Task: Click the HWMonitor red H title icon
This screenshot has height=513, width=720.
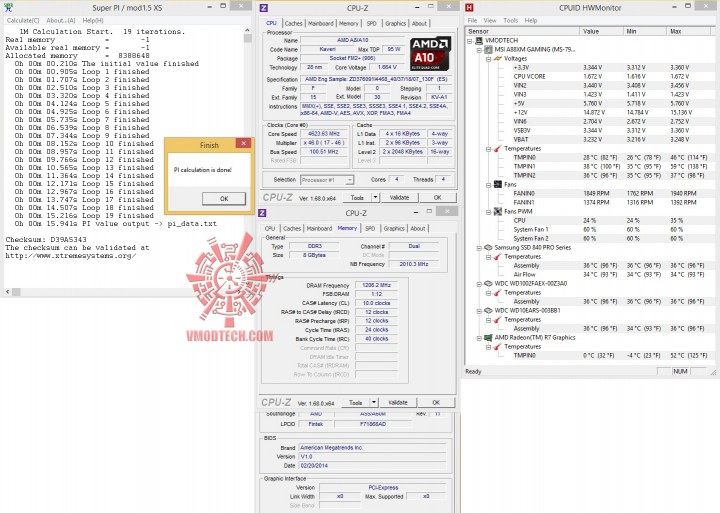Action: click(x=469, y=7)
